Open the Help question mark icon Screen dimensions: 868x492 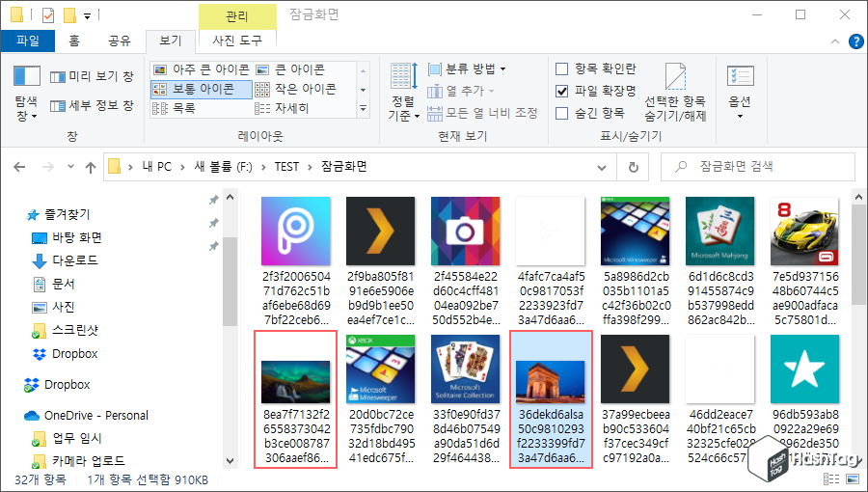click(855, 41)
